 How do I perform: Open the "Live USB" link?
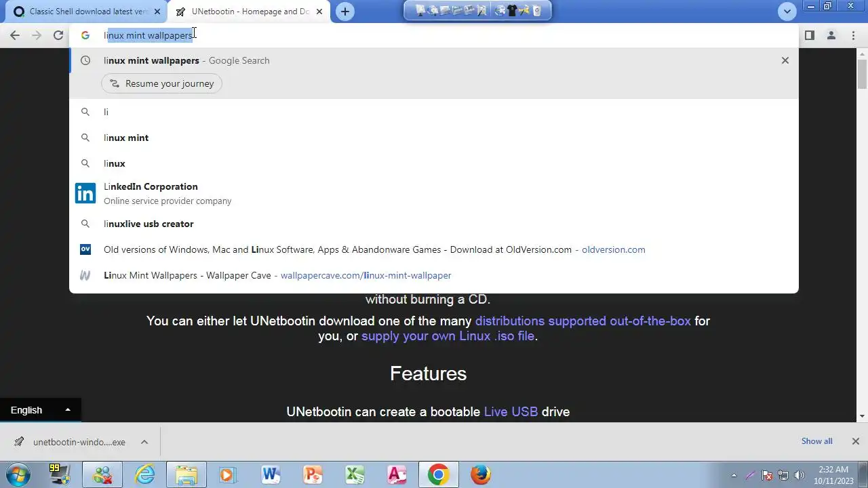point(511,411)
